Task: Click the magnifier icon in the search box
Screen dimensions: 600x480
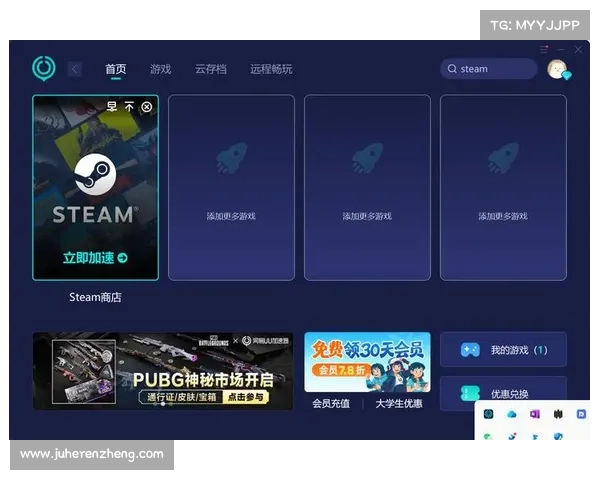Action: [x=452, y=69]
